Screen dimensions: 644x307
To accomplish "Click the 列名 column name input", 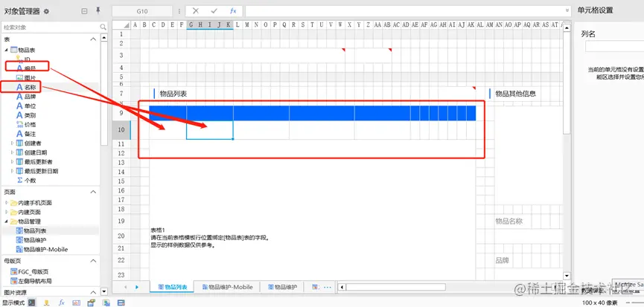I will pyautogui.click(x=615, y=47).
